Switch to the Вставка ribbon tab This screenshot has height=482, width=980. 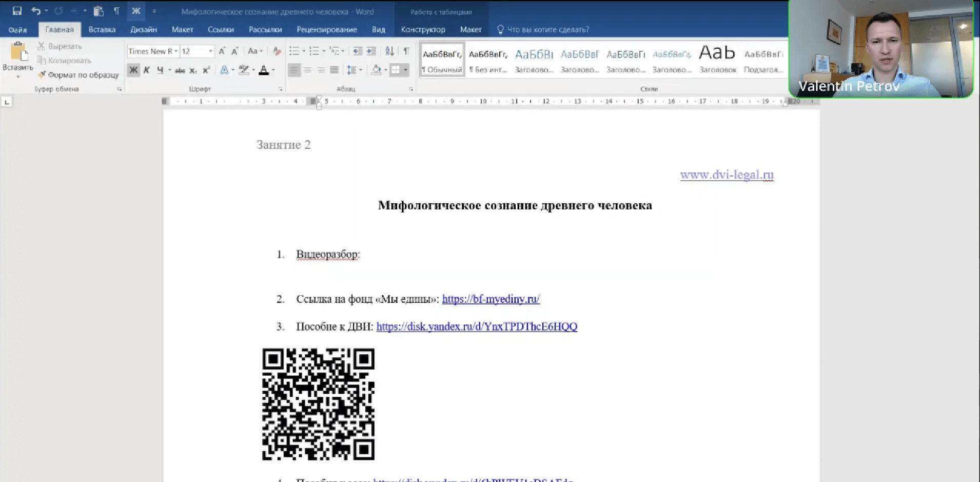[101, 29]
